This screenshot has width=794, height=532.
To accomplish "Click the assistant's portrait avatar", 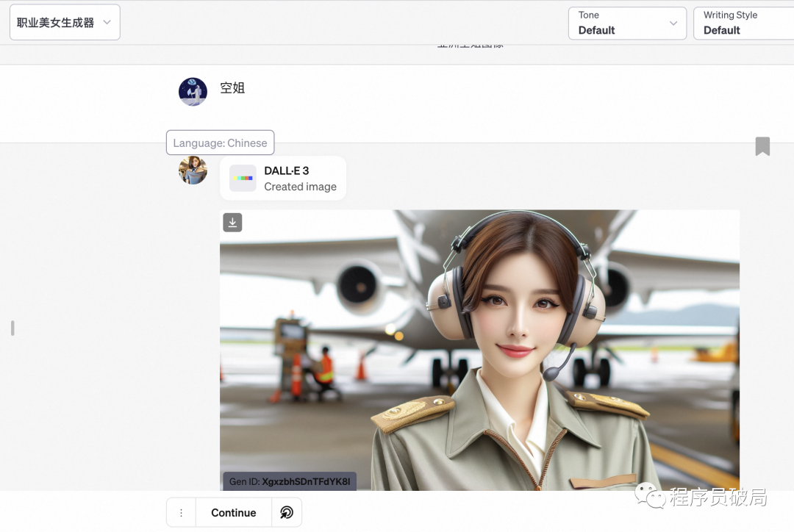I will 193,170.
